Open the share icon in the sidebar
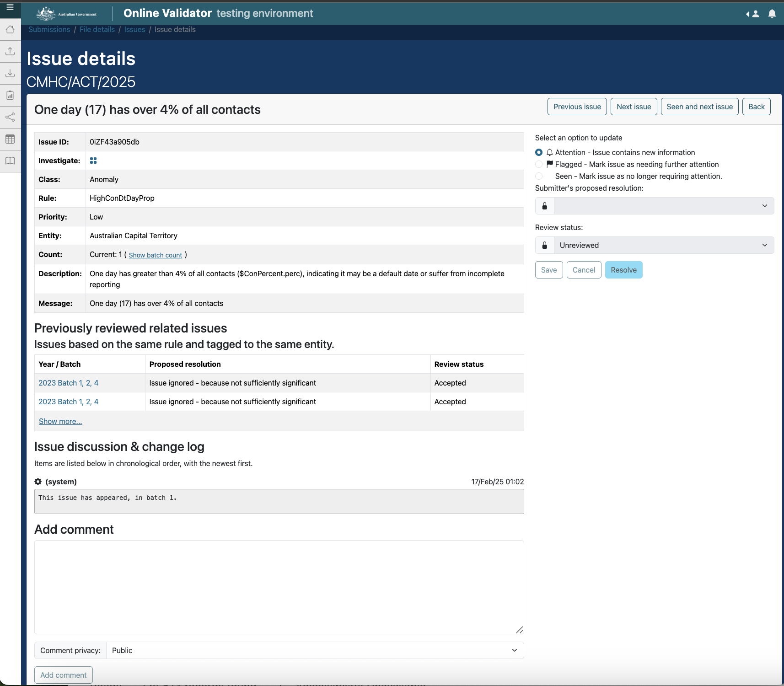This screenshot has width=784, height=686. tap(10, 117)
